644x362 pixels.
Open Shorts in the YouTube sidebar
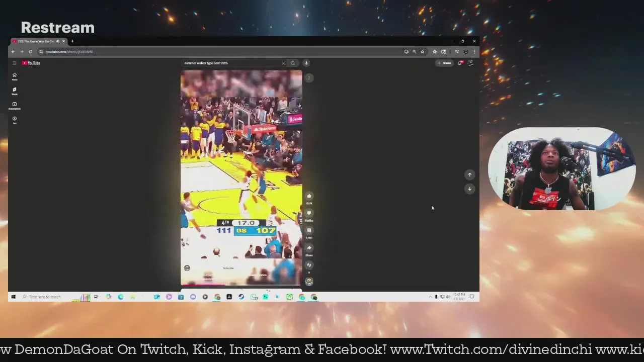(15, 91)
